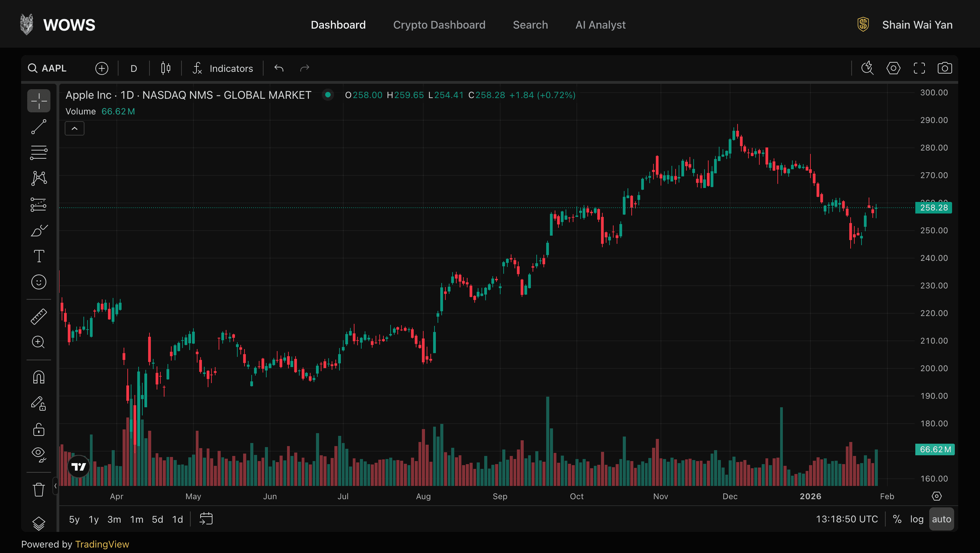980x553 pixels.
Task: Undo the last chart action
Action: pos(279,68)
